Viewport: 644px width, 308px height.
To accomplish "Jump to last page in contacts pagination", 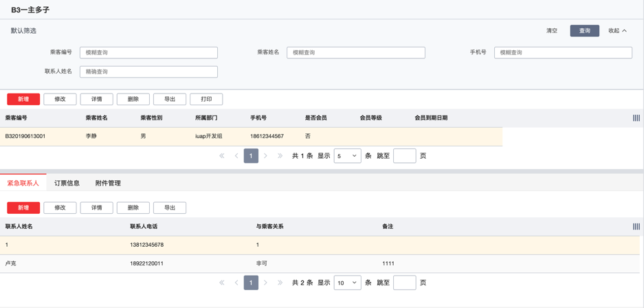I will coord(280,283).
